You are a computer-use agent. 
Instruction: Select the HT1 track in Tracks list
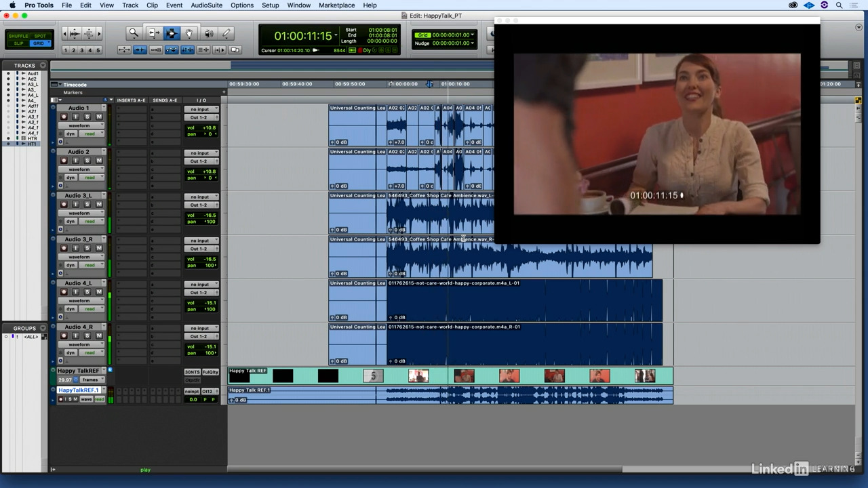pos(32,144)
